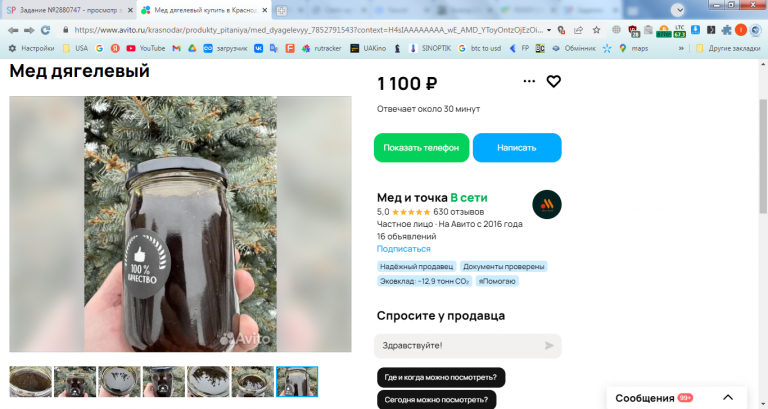Open the share page icon in address bar
The width and height of the screenshot is (768, 409).
[578, 30]
